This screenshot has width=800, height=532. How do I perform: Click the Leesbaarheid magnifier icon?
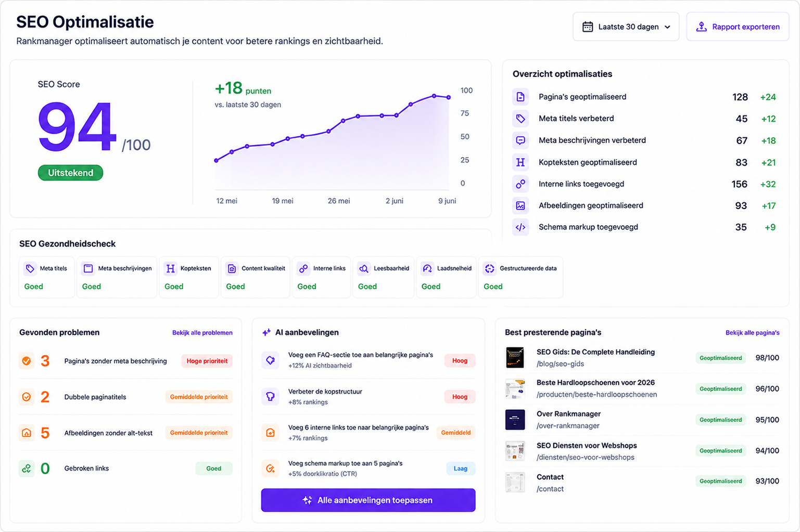(364, 269)
